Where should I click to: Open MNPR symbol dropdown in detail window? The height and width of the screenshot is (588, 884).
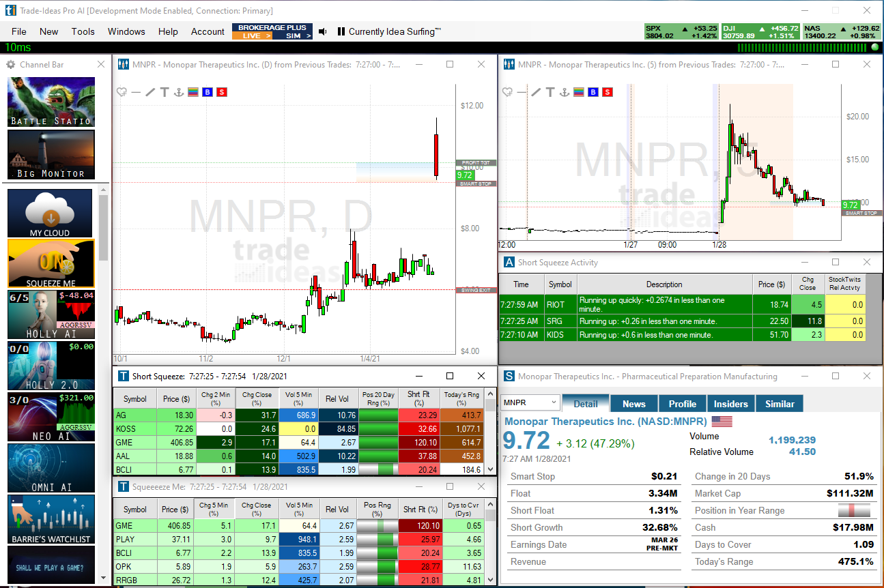click(x=554, y=402)
